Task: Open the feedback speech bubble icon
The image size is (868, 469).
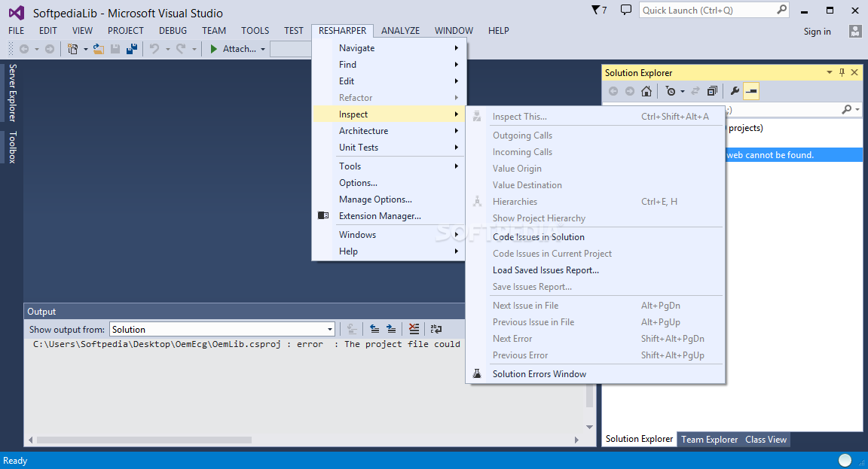Action: [x=625, y=10]
